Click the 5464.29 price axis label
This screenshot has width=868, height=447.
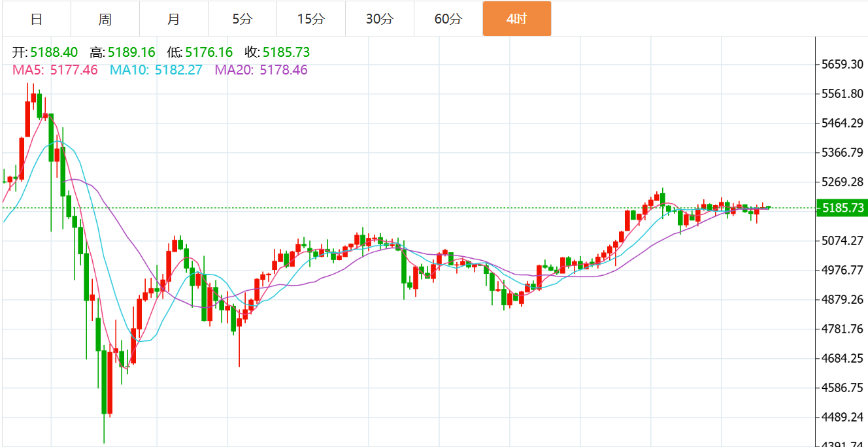point(843,123)
